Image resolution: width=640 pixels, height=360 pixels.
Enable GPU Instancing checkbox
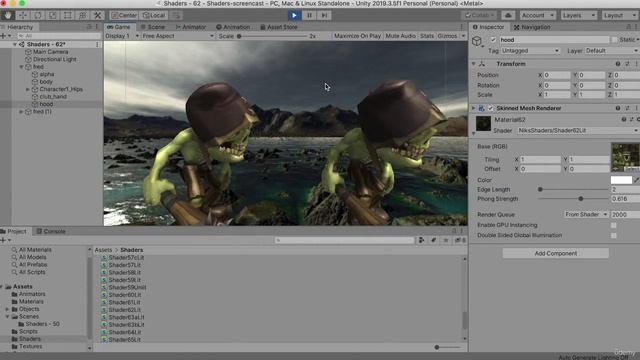click(613, 225)
